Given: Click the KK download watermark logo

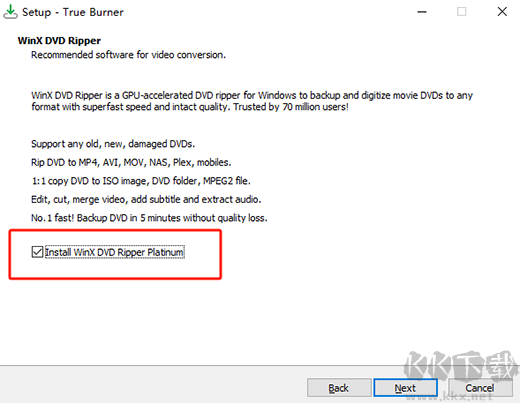Looking at the screenshot, I should click(x=461, y=366).
